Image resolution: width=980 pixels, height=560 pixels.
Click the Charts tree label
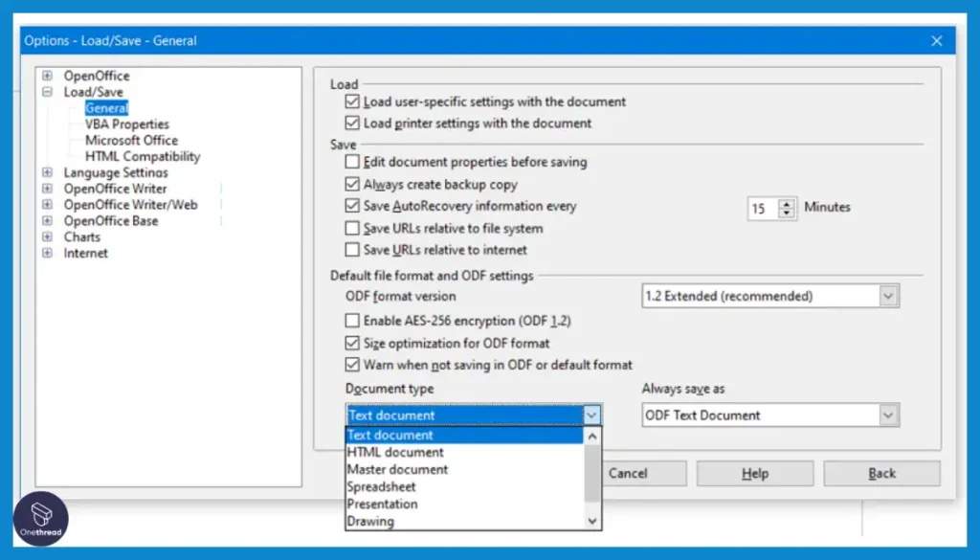coord(82,237)
